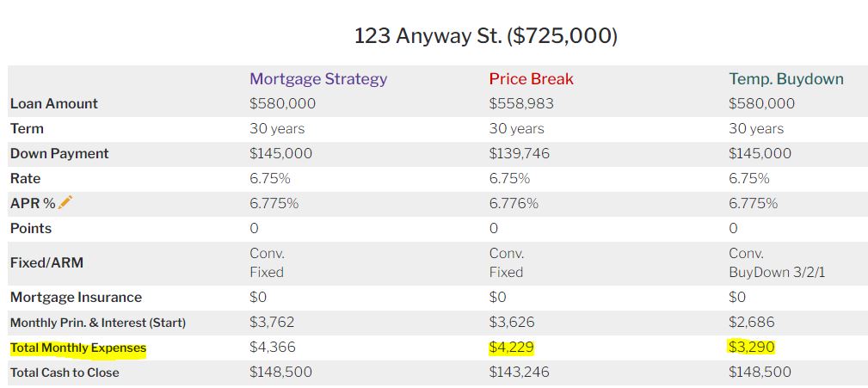Viewport: 868px width, 388px height.
Task: Select the $3,762 monthly principal and interest value
Action: point(272,323)
